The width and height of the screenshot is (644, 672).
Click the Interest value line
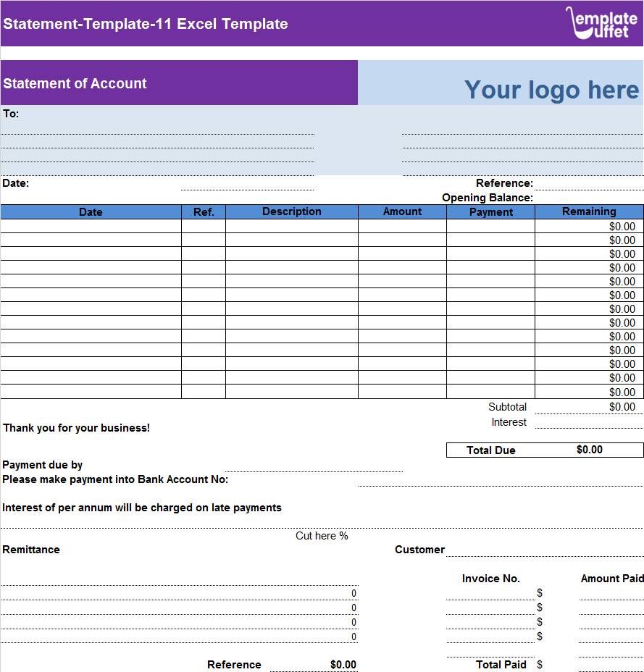coord(588,424)
